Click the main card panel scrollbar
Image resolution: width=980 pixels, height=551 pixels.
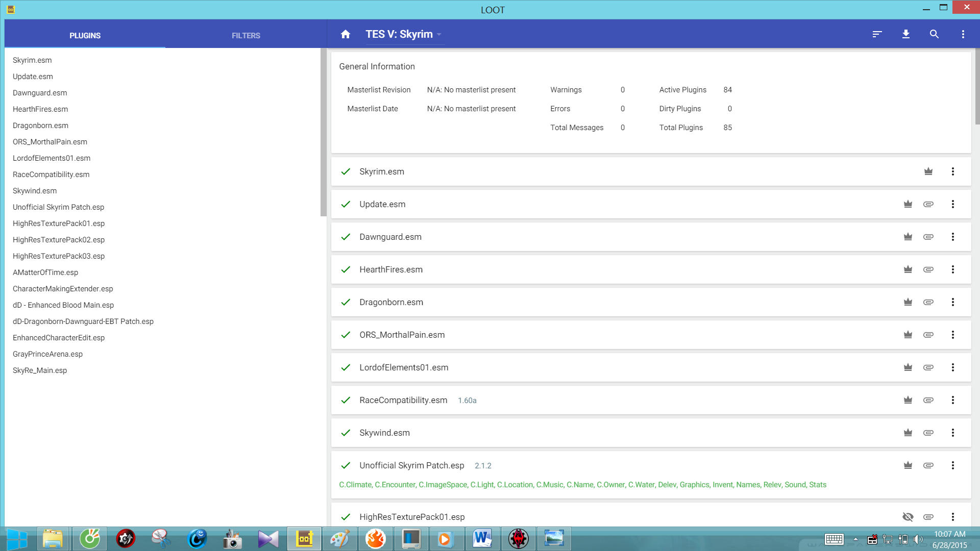[x=977, y=86]
